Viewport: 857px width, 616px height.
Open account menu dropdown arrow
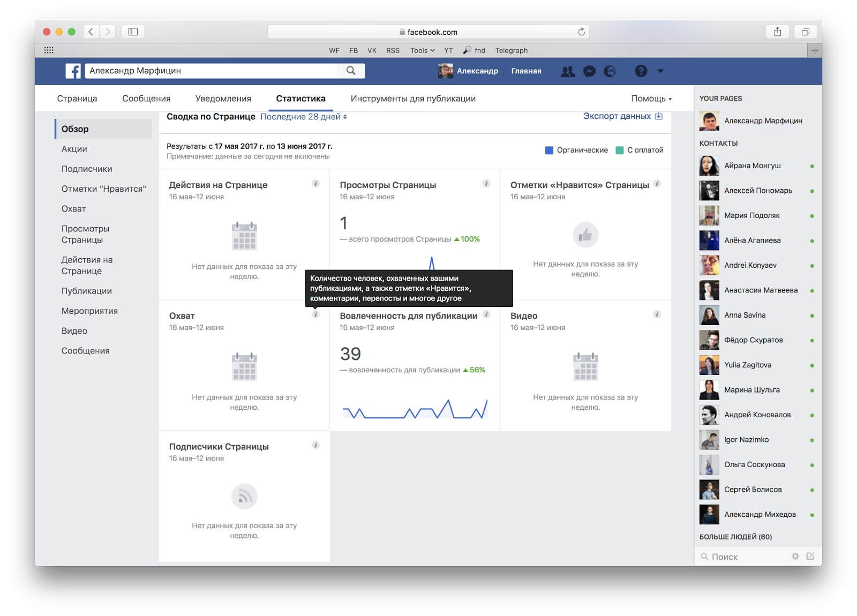660,71
